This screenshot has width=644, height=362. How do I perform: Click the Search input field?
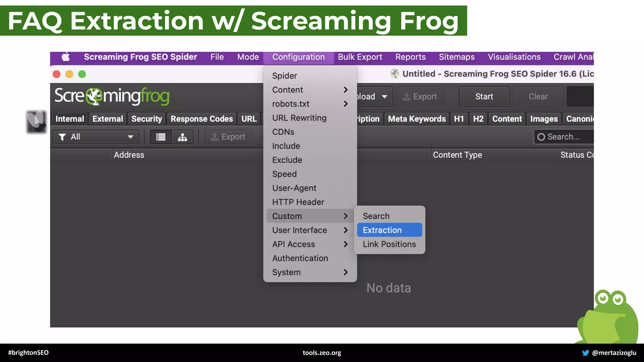(564, 137)
